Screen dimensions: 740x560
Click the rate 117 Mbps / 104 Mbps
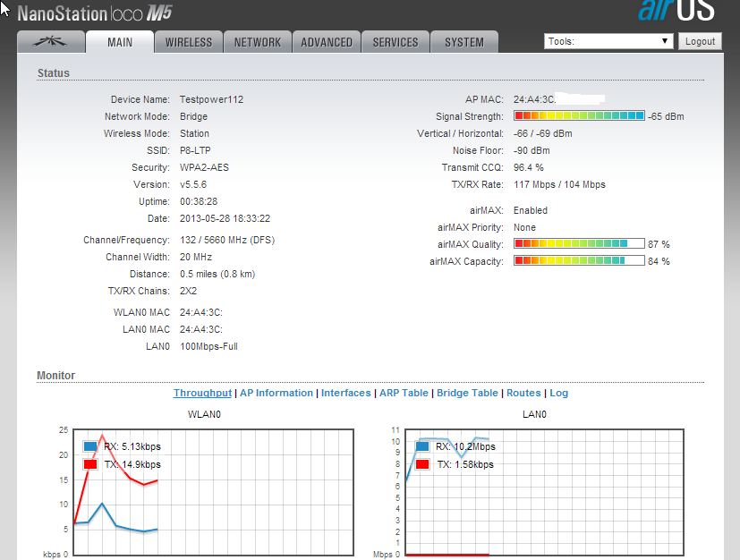560,184
